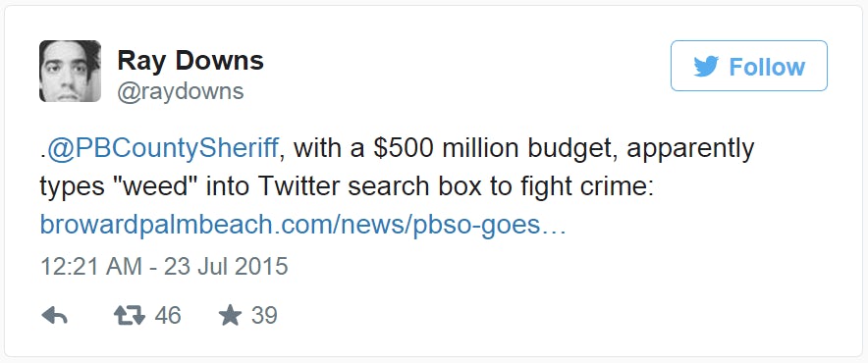Select the @raydowns handle
Image resolution: width=868 pixels, height=363 pixels.
pos(180,91)
